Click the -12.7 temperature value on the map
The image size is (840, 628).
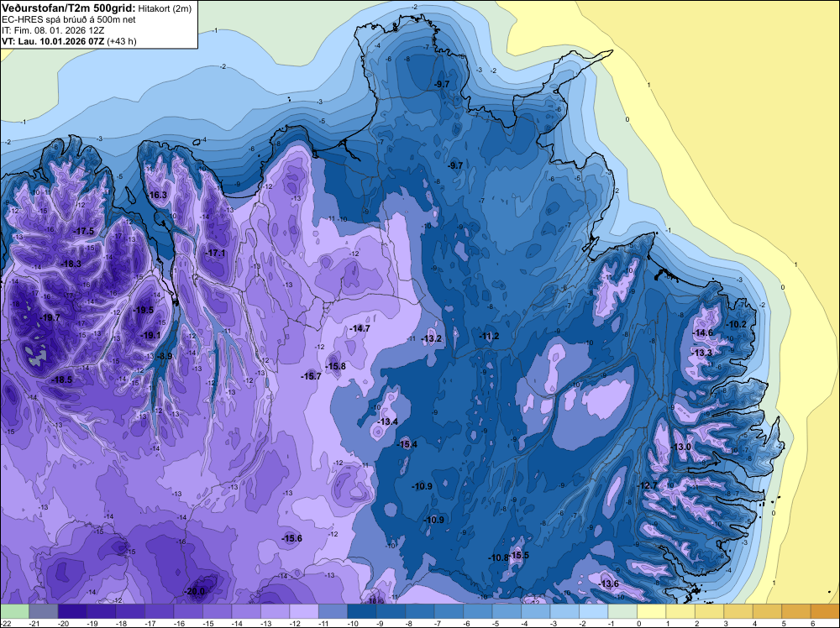(647, 485)
